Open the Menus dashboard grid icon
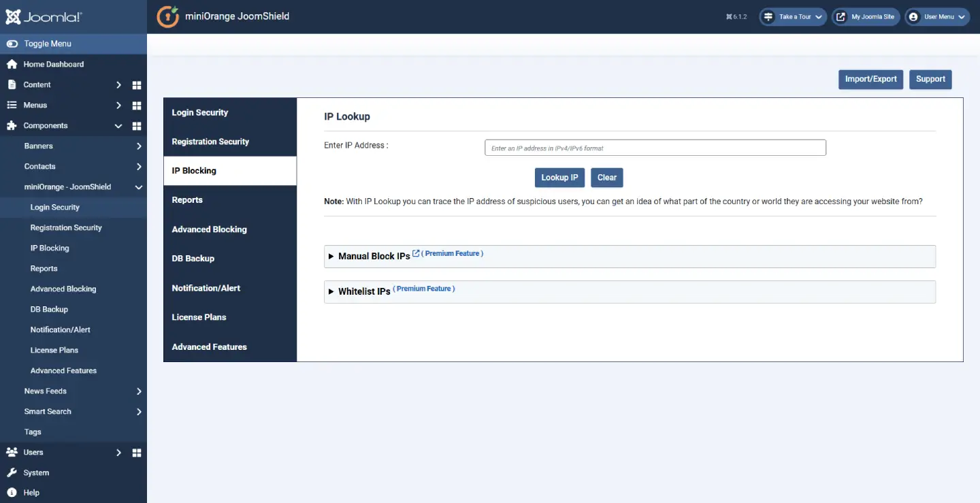The width and height of the screenshot is (980, 503). (x=137, y=106)
